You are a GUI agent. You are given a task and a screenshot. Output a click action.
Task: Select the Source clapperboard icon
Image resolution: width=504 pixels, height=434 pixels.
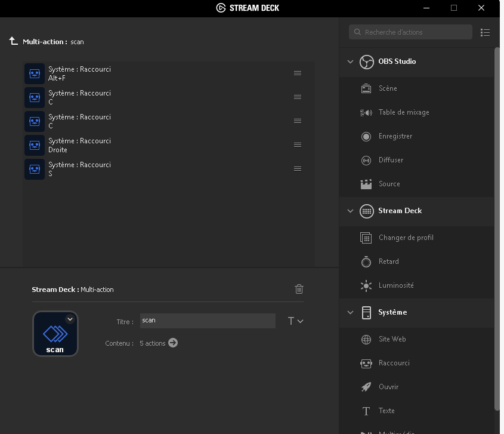(x=366, y=184)
